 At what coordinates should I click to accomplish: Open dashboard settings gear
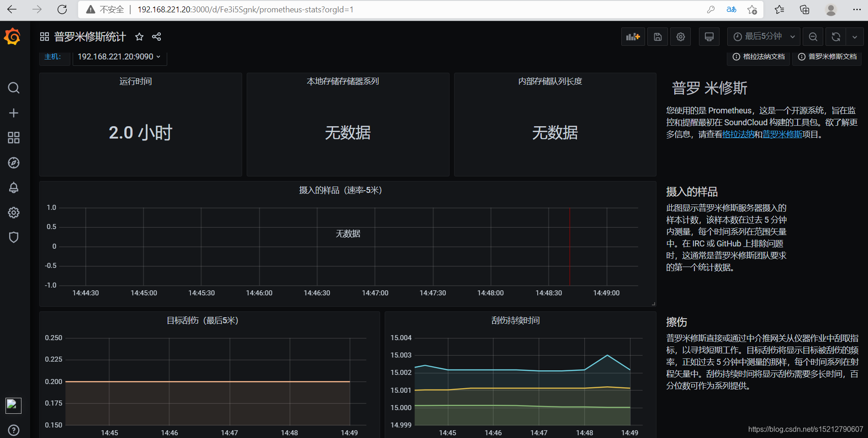tap(681, 37)
